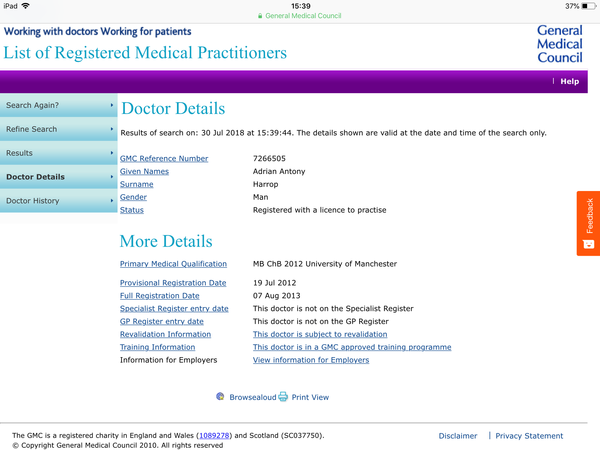The image size is (600, 450).
Task: Tap the battery indicator icon
Action: pyautogui.click(x=589, y=6)
